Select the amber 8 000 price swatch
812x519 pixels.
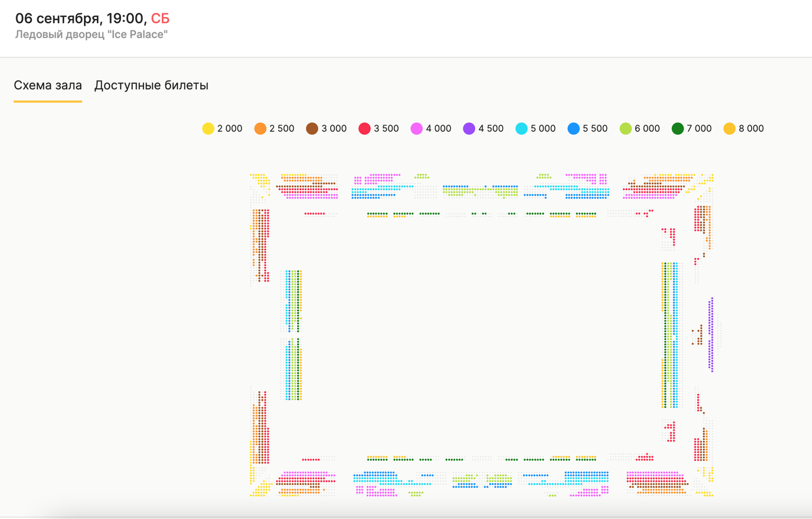(x=729, y=129)
